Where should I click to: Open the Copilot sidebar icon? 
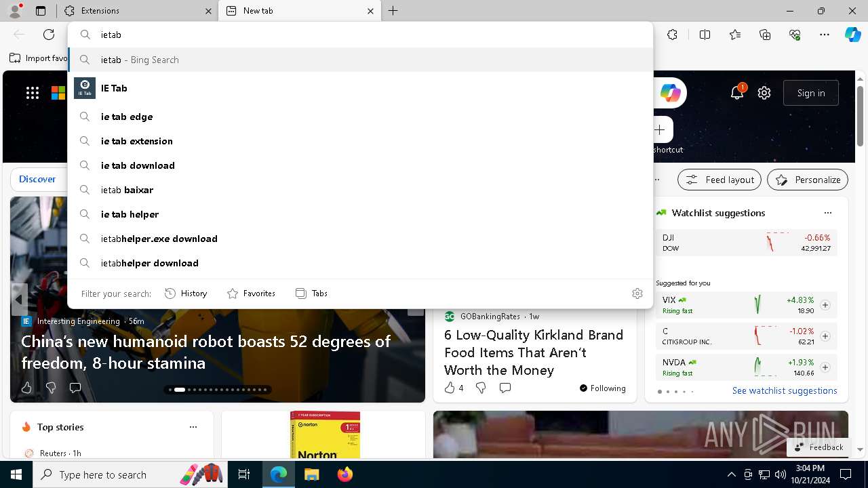coord(852,35)
